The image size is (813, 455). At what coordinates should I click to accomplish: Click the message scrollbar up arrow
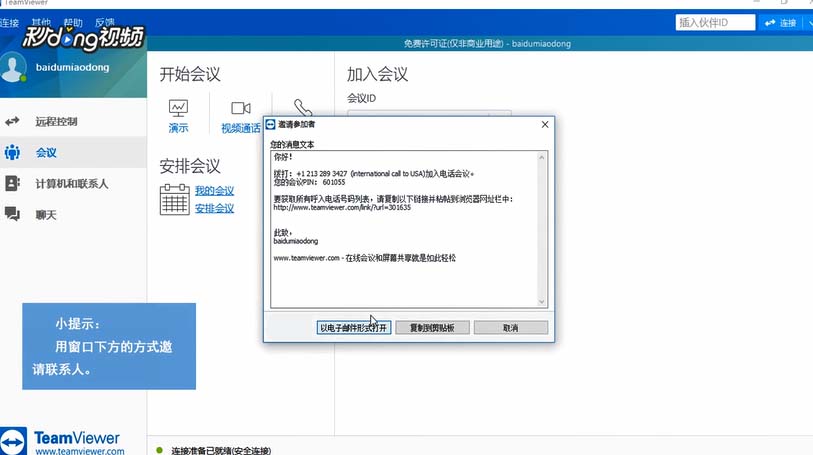(x=542, y=157)
